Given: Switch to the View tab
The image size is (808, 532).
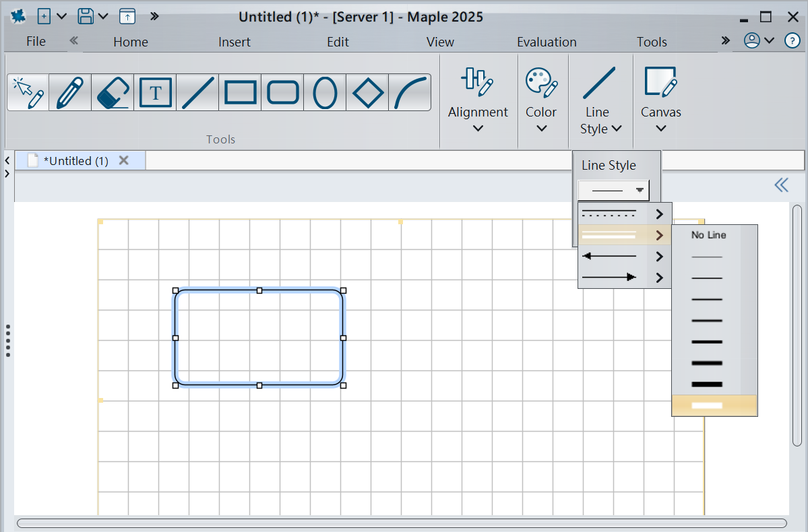Looking at the screenshot, I should pyautogui.click(x=440, y=42).
